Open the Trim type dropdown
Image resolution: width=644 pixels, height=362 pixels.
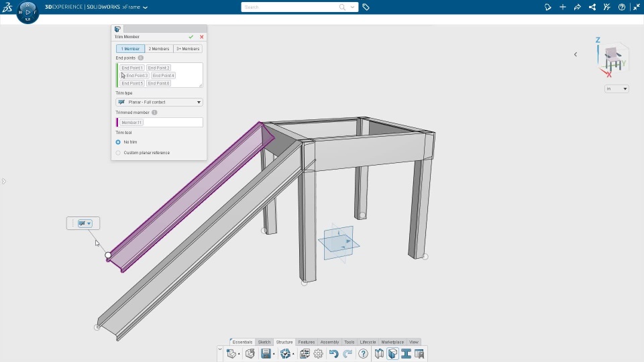[160, 102]
